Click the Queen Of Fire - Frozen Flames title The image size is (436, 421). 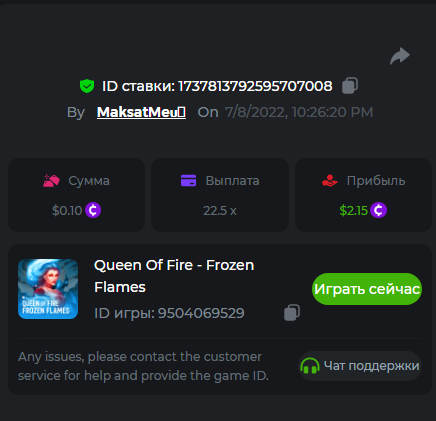click(174, 276)
